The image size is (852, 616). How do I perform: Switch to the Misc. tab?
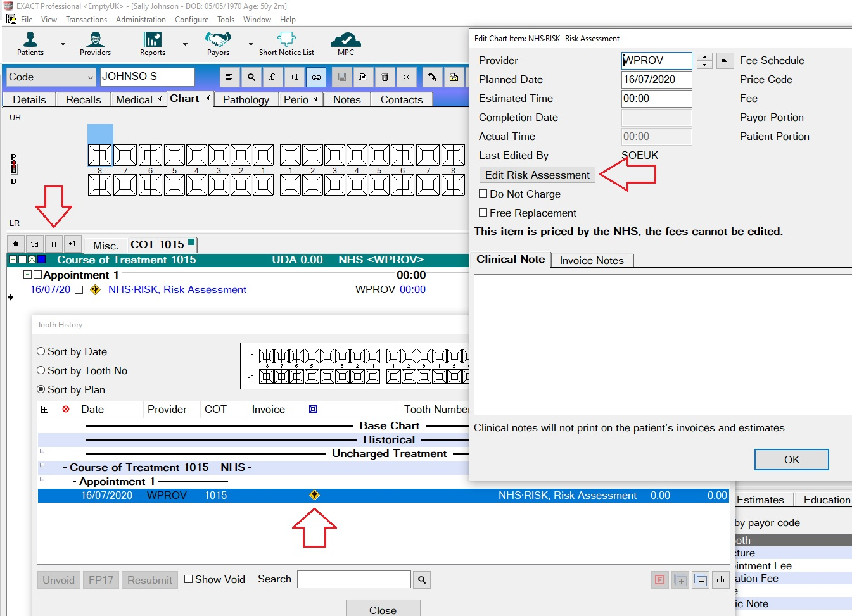[105, 246]
